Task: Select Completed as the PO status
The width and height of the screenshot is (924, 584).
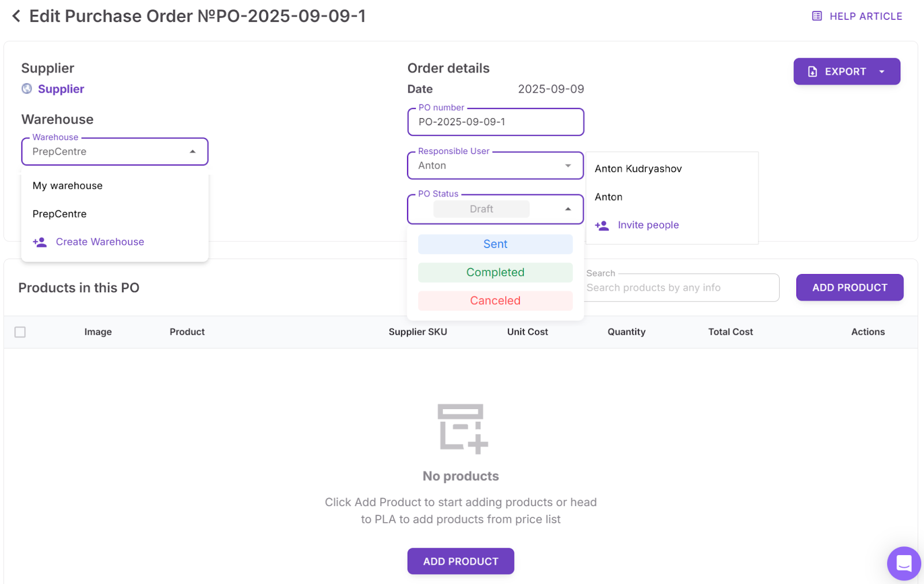Action: click(495, 272)
